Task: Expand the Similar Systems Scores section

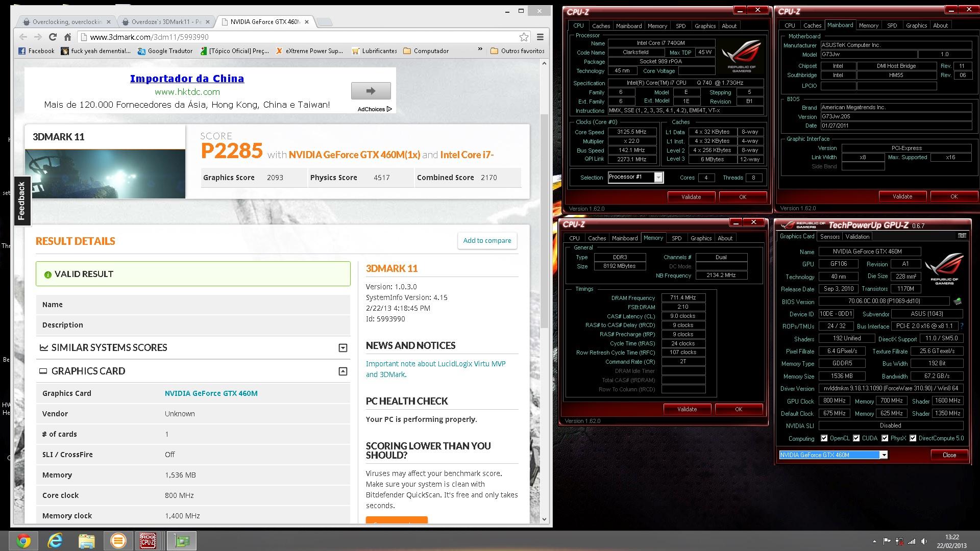Action: click(343, 348)
